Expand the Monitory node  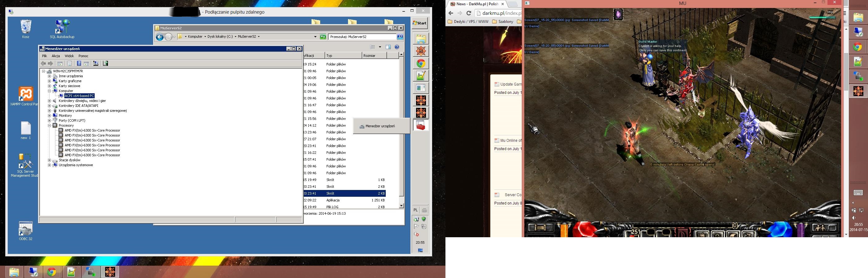tap(49, 116)
